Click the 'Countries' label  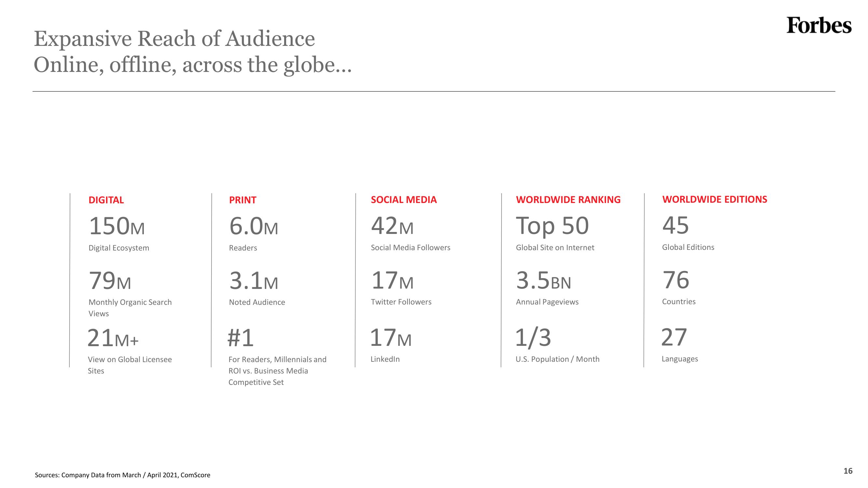pos(679,302)
